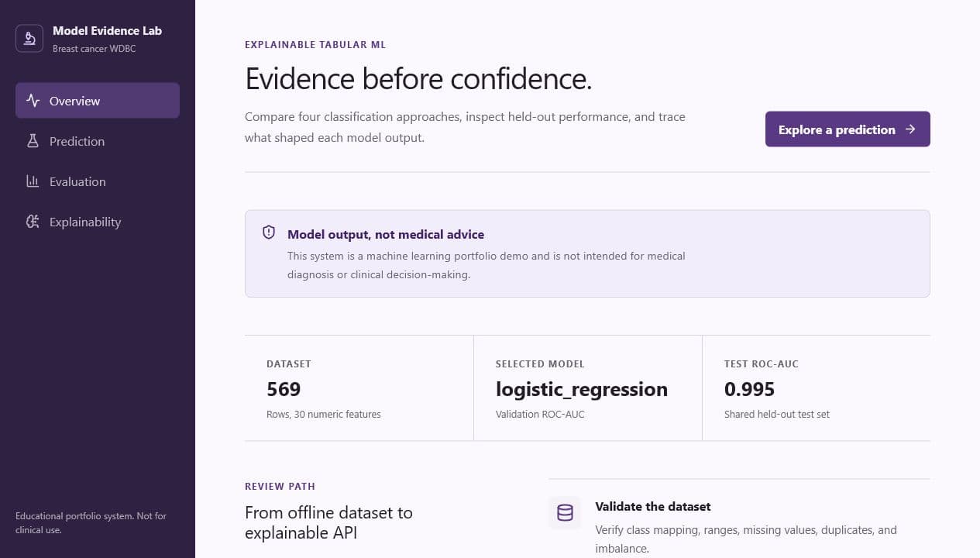The width and height of the screenshot is (980, 558).
Task: Click the shield warning icon
Action: [269, 232]
